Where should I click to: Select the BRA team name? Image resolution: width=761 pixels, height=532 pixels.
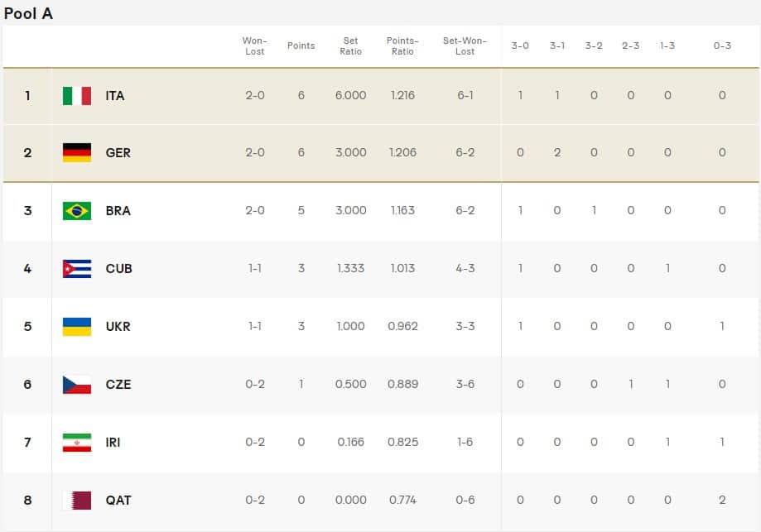(x=118, y=211)
